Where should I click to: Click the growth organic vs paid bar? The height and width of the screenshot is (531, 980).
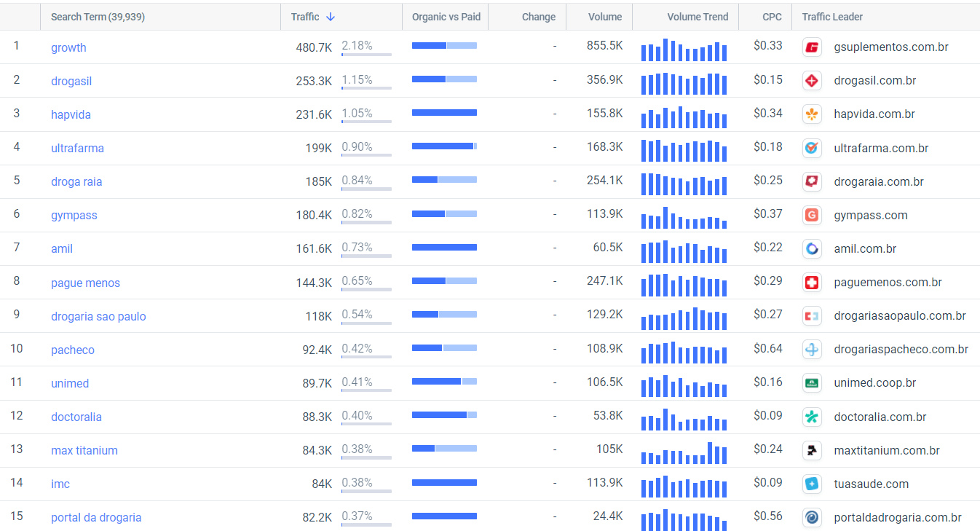(x=444, y=45)
